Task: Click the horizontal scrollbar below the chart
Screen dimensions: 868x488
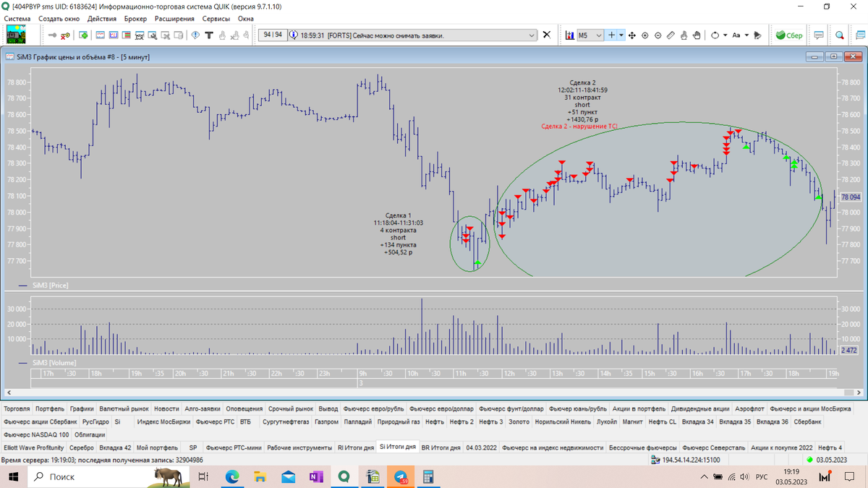Action: (x=433, y=394)
